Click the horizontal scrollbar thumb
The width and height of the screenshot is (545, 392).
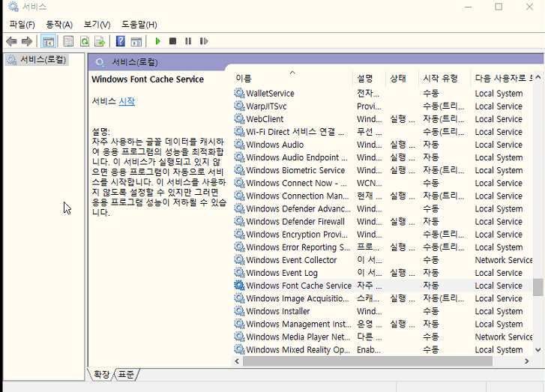pos(368,361)
